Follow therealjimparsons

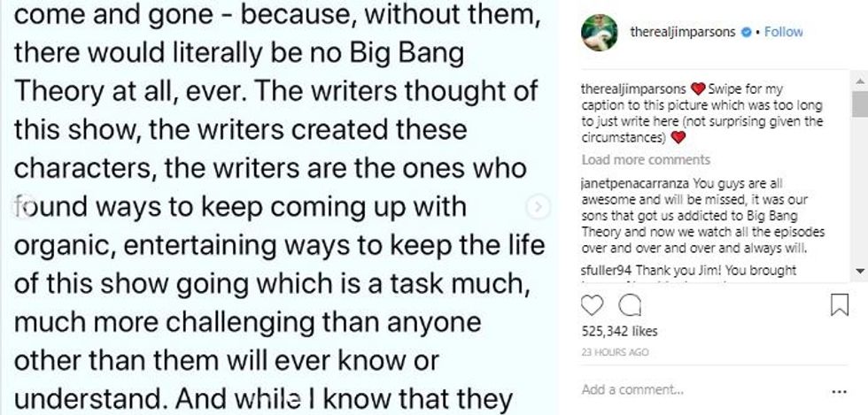tap(783, 32)
